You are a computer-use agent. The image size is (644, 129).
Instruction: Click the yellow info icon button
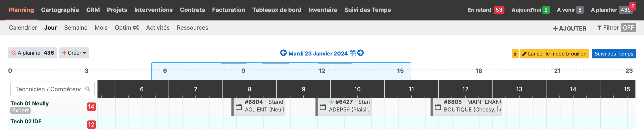pyautogui.click(x=515, y=54)
